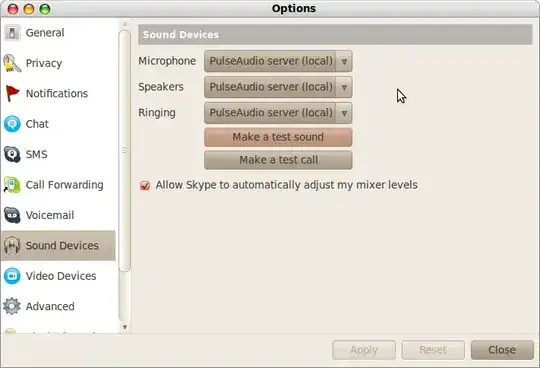540x368 pixels.
Task: Click the sidebar scrollbar up arrow
Action: coord(125,24)
